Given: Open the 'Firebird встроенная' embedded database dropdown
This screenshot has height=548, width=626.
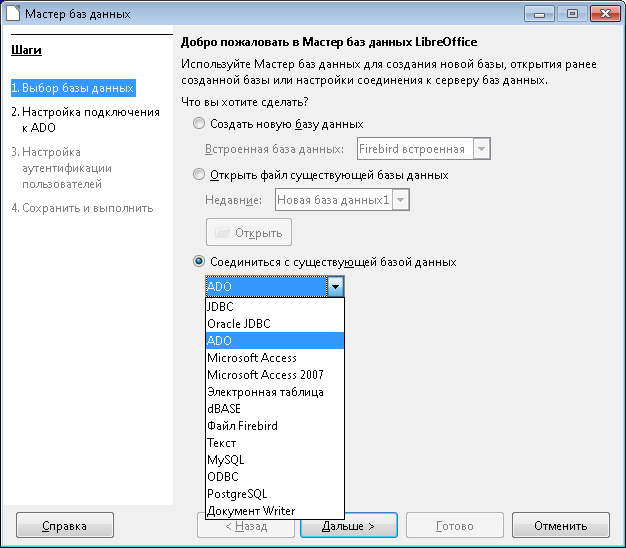Looking at the screenshot, I should (x=481, y=149).
